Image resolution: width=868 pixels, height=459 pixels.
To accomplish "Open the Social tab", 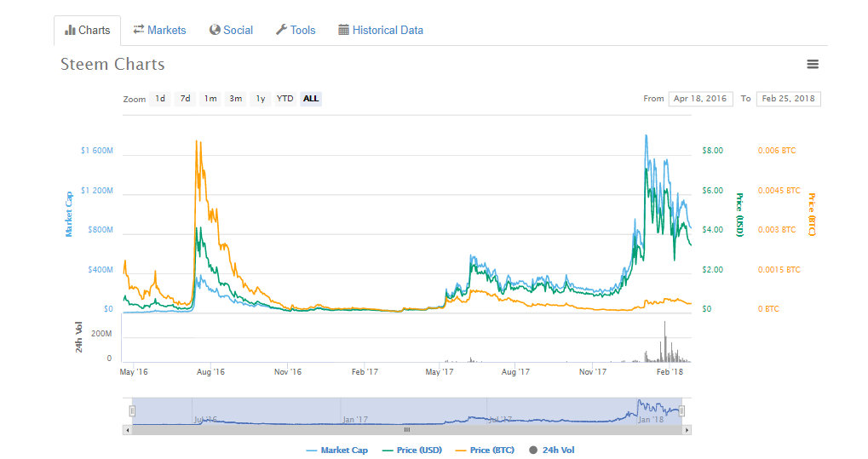I will 231,31.
